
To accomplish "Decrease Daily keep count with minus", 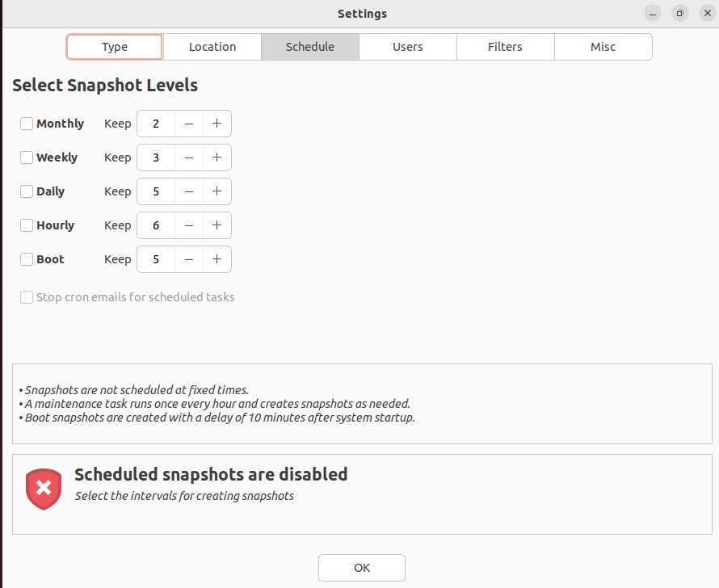I will click(x=189, y=191).
